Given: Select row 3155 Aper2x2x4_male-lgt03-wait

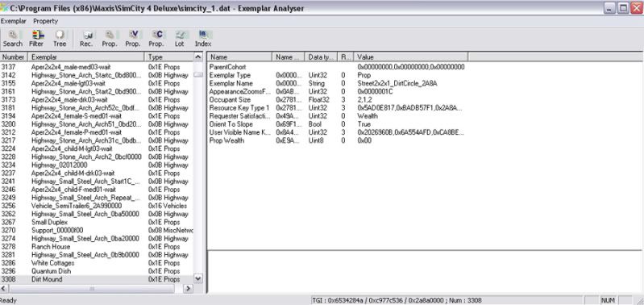Looking at the screenshot, I should tap(97, 83).
